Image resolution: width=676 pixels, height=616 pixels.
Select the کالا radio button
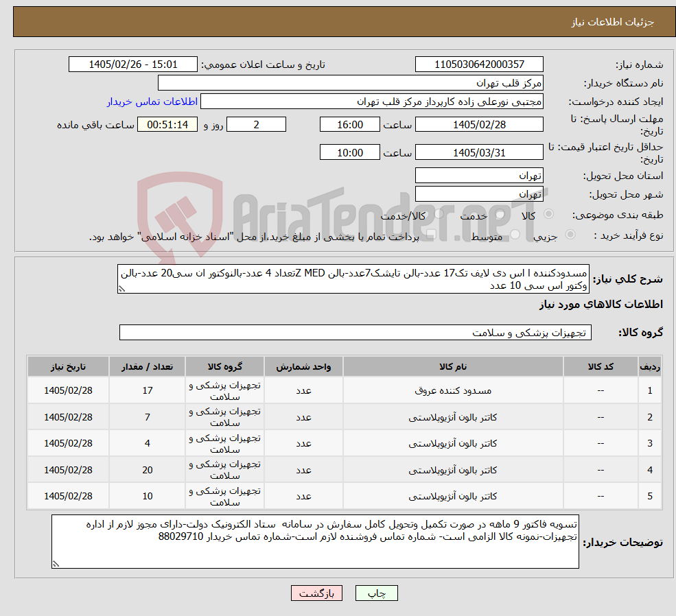tap(549, 213)
